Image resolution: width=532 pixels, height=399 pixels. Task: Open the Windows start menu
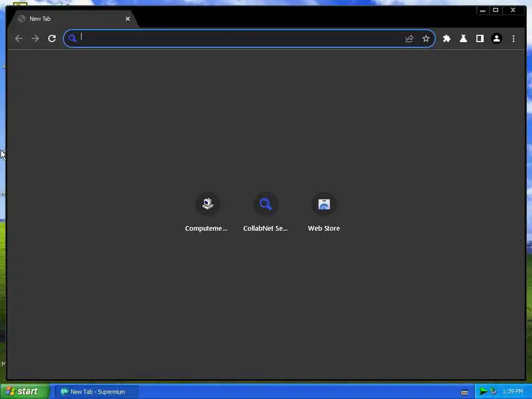(25, 392)
